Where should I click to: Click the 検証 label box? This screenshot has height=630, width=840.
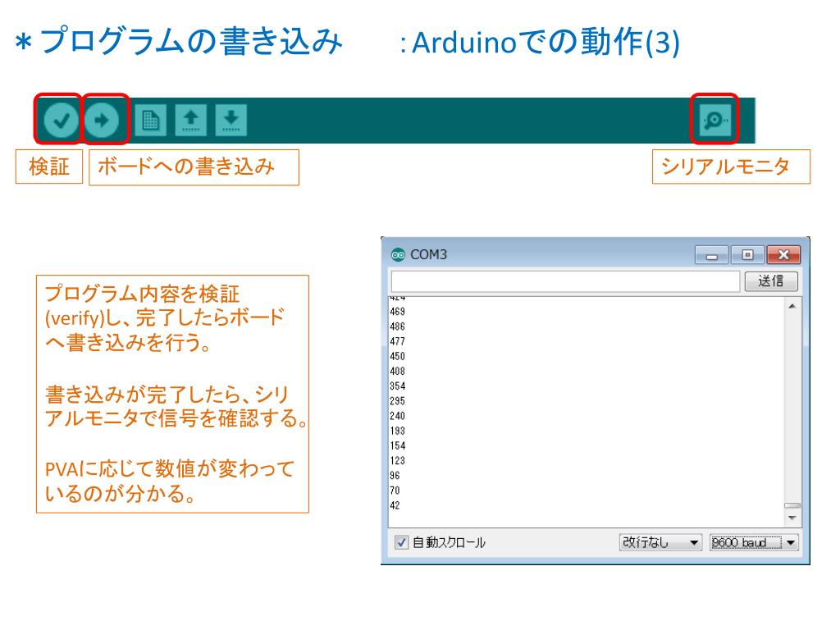[49, 167]
